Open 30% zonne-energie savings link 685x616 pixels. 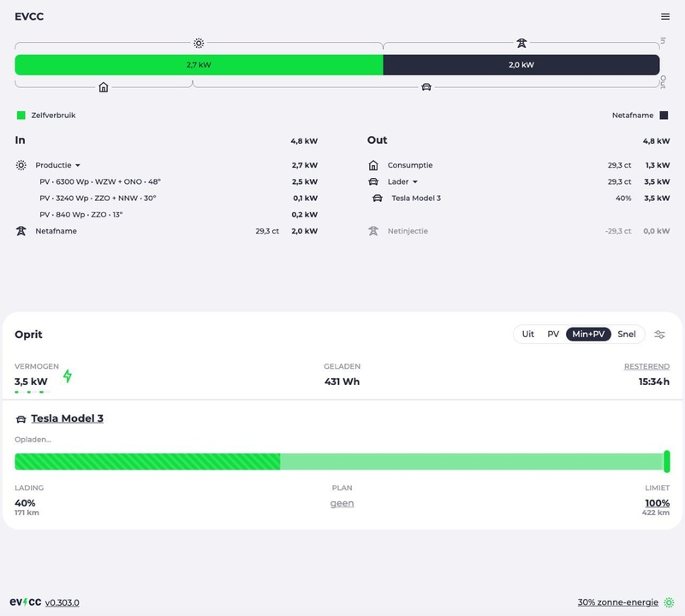point(617,602)
